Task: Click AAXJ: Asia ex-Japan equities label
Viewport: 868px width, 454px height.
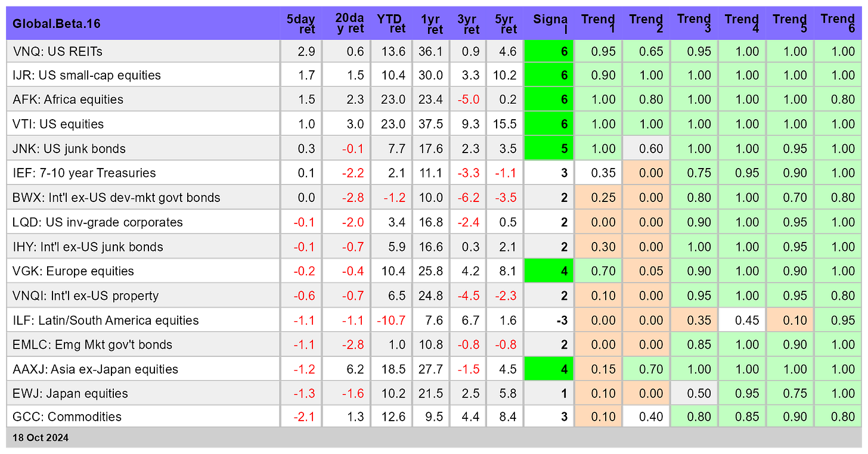Action: click(x=95, y=369)
